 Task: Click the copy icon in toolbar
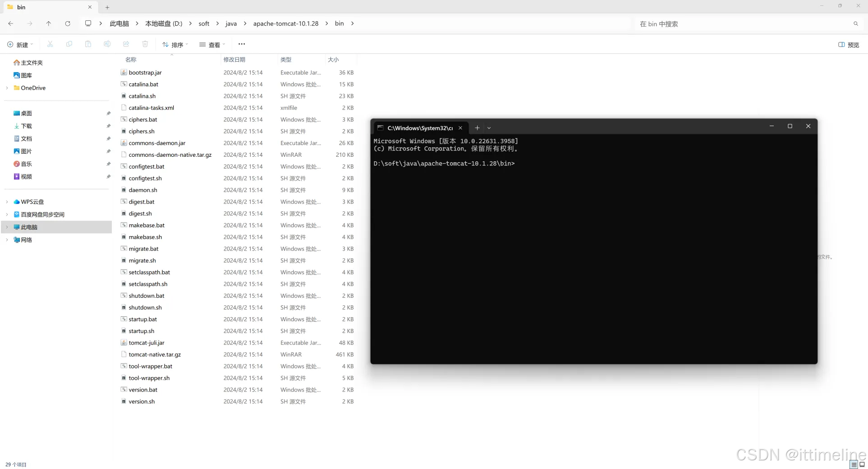tap(69, 44)
